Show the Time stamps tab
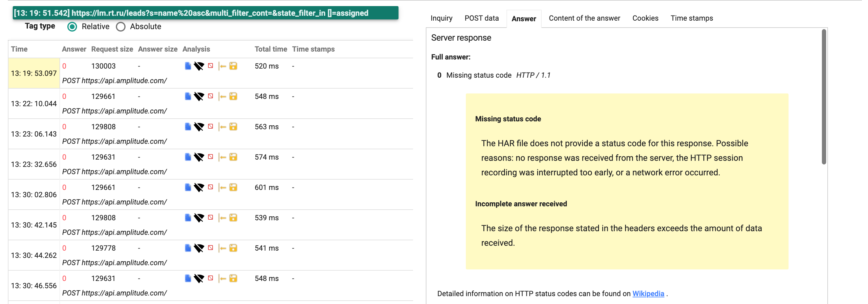This screenshot has height=304, width=868. tap(691, 18)
